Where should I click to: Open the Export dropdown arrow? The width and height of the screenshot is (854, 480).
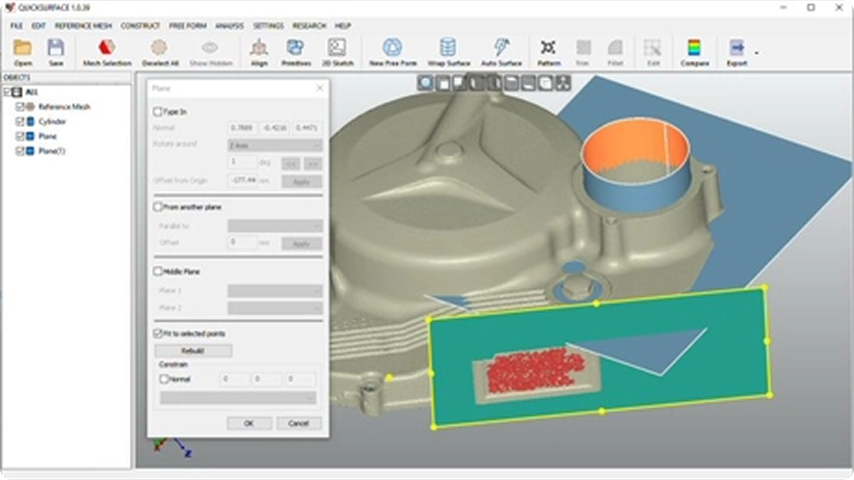756,52
